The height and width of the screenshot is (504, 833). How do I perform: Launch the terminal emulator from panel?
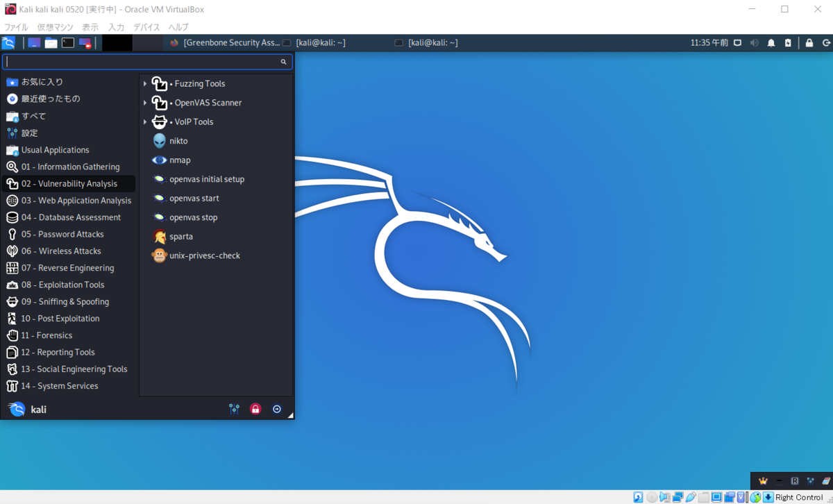pyautogui.click(x=68, y=42)
